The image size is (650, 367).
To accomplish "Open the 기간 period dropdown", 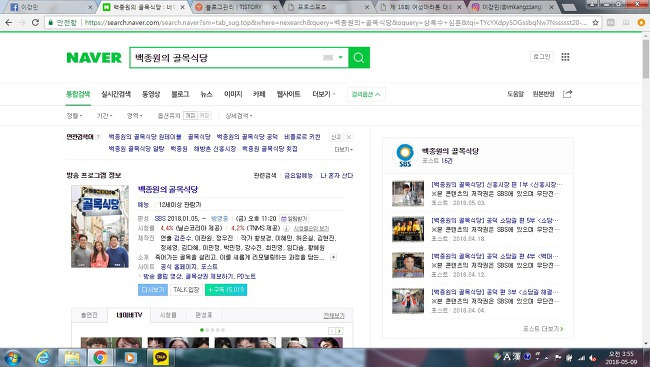I will click(x=104, y=116).
